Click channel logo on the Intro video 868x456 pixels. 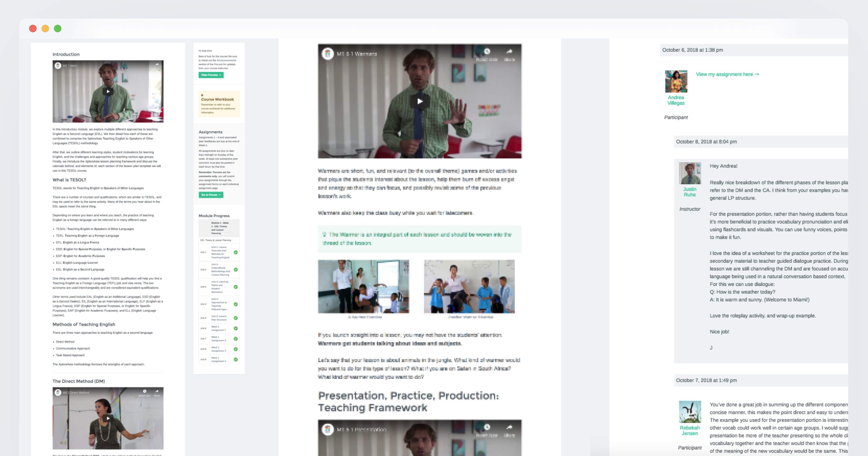tap(58, 66)
